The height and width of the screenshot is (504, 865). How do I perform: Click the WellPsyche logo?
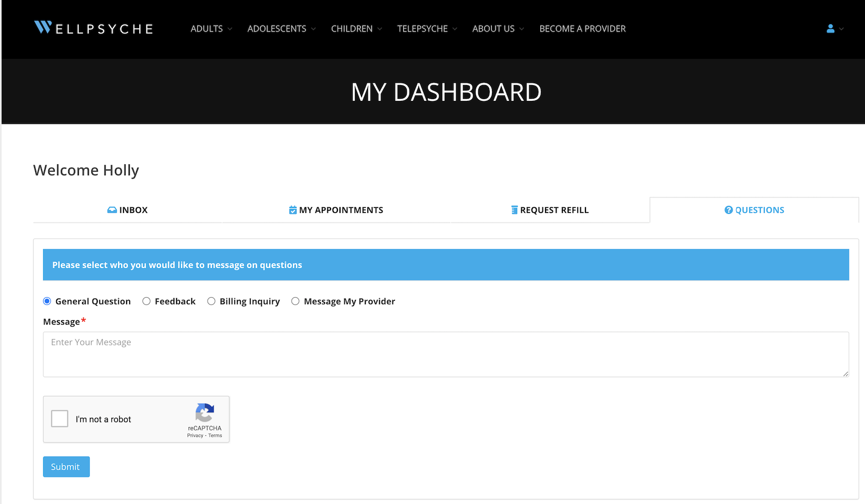94,28
